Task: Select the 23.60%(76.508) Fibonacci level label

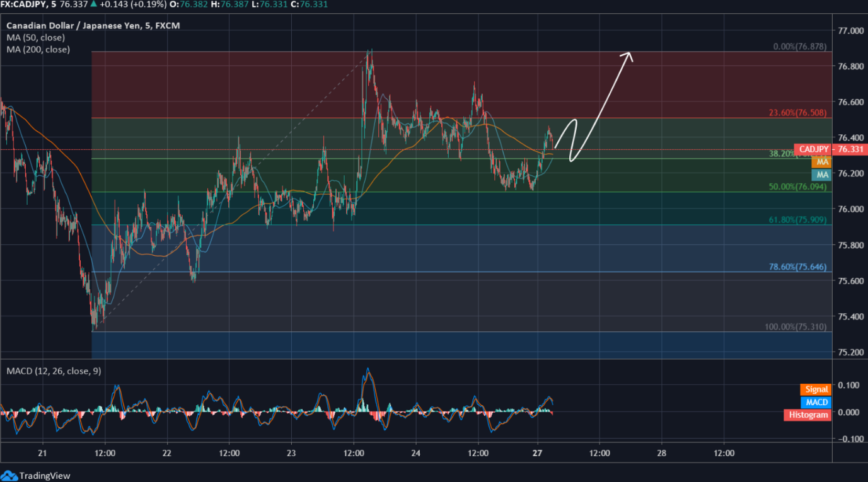Action: point(797,113)
